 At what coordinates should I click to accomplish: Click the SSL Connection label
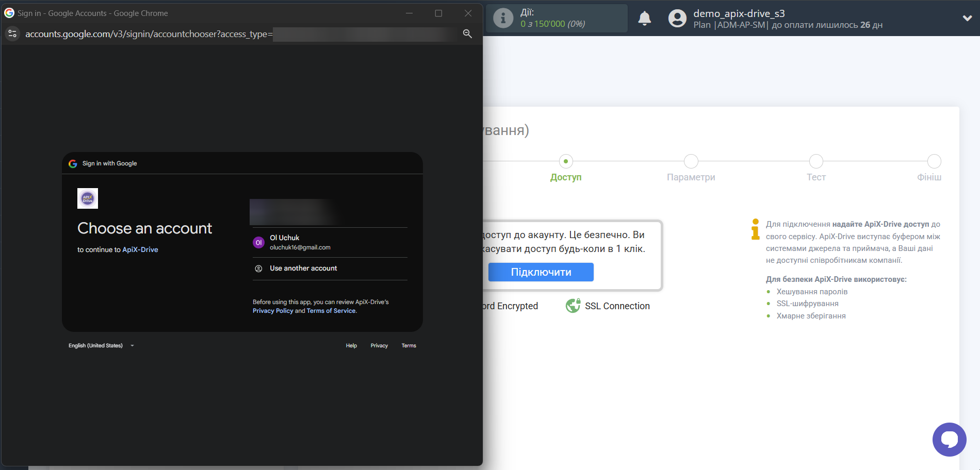(x=617, y=306)
